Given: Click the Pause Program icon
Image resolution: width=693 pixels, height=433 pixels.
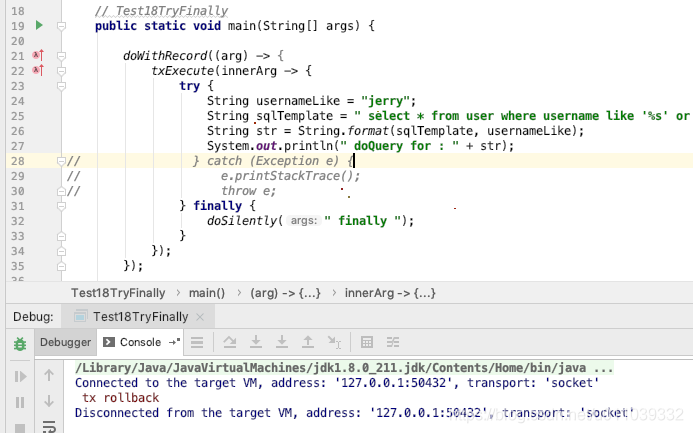Looking at the screenshot, I should point(20,403).
